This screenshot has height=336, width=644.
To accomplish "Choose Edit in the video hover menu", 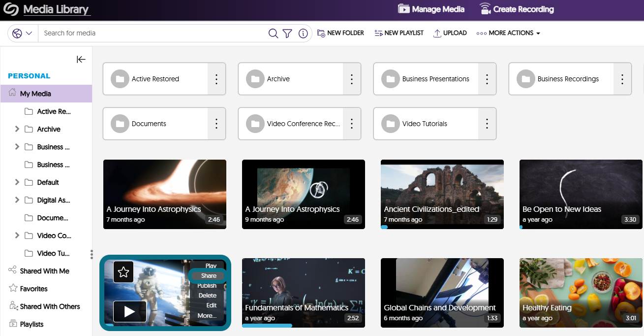I will coord(212,305).
